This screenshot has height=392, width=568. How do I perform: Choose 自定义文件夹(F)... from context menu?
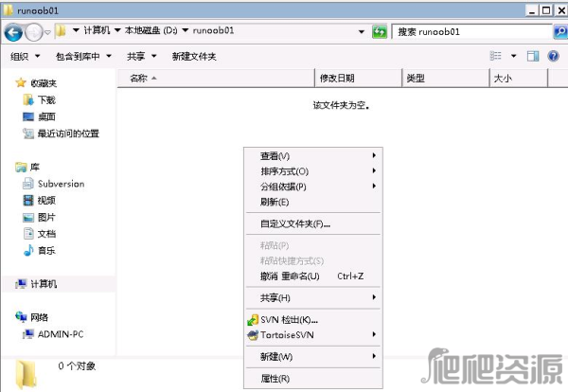tap(313, 223)
